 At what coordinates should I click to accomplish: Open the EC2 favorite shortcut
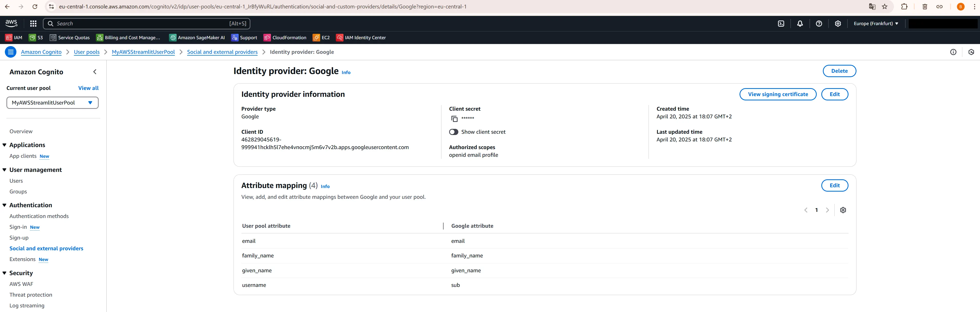click(321, 37)
